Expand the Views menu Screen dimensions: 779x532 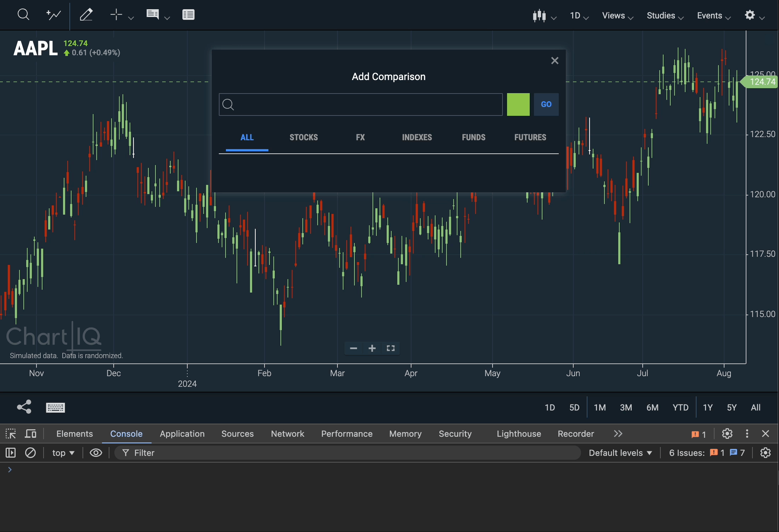point(618,16)
